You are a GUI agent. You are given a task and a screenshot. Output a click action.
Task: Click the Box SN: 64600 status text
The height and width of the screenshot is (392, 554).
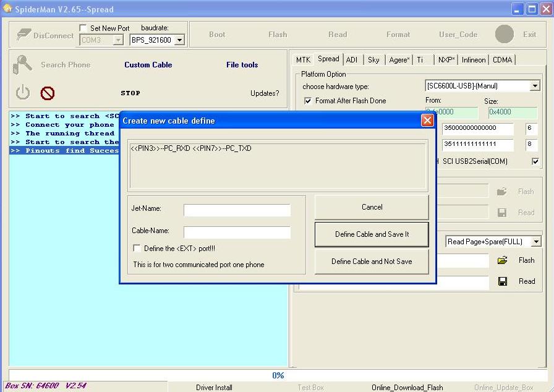tap(46, 386)
